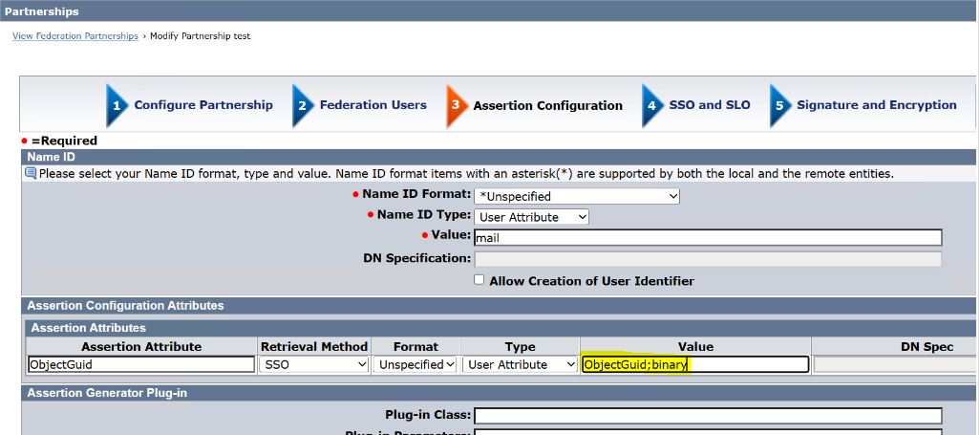The width and height of the screenshot is (980, 435).
Task: Click the step 5 arrow icon
Action: coord(779,105)
